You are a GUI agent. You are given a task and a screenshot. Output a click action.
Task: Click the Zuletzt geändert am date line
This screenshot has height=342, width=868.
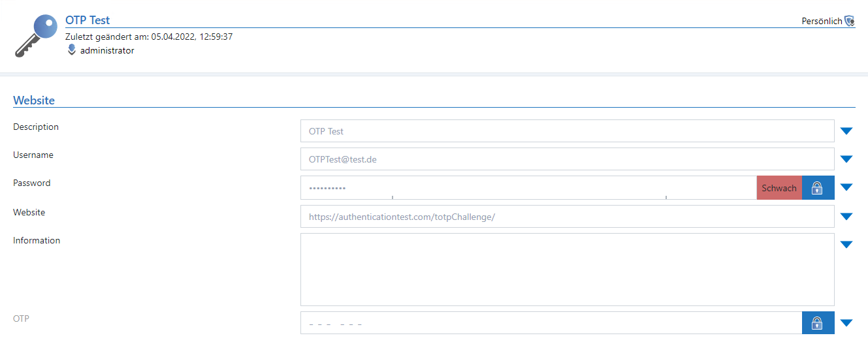point(149,37)
